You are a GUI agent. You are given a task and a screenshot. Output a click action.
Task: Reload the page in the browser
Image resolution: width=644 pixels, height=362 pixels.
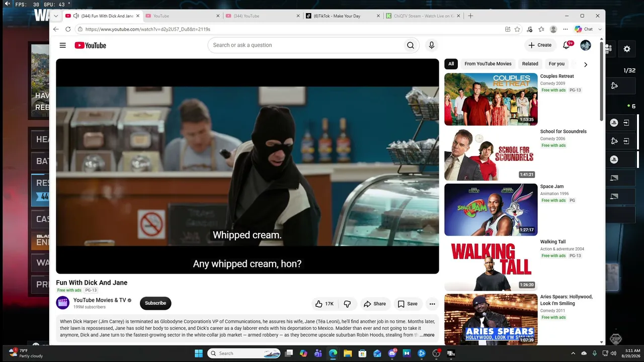68,29
